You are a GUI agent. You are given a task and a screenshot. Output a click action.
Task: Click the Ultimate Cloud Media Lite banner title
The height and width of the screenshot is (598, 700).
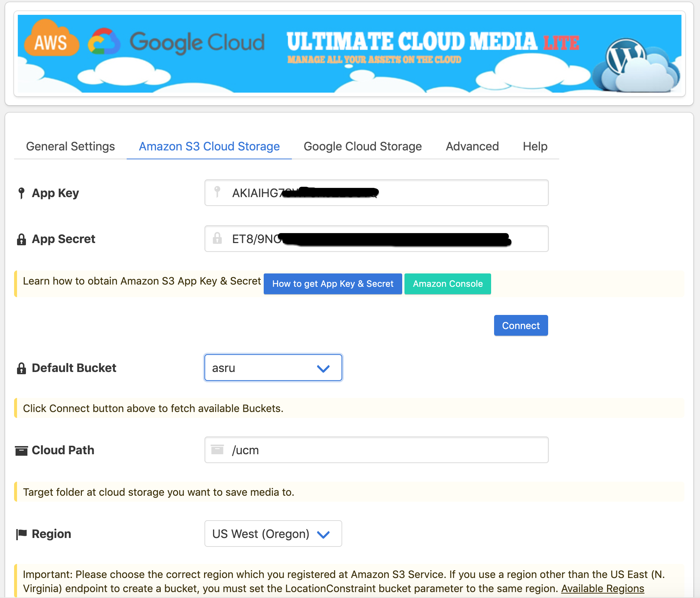[433, 41]
